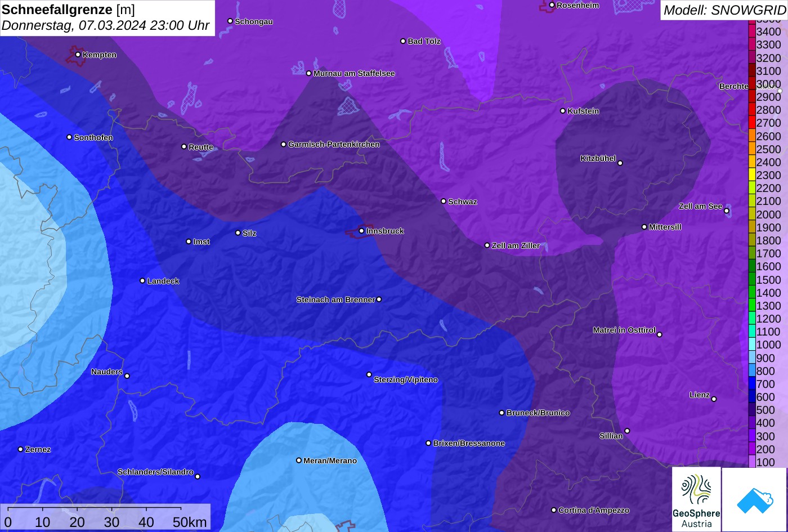Click the Schlanders/Silandro location dot
This screenshot has height=532, width=788.
click(198, 477)
